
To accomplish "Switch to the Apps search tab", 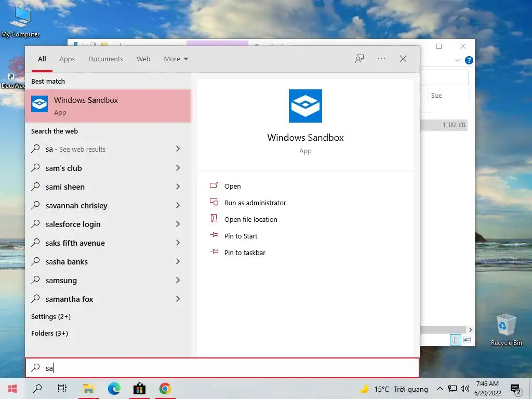I will 67,59.
